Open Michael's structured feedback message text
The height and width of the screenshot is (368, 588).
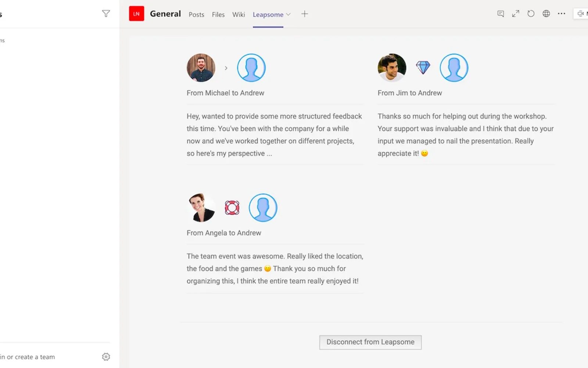click(x=275, y=135)
